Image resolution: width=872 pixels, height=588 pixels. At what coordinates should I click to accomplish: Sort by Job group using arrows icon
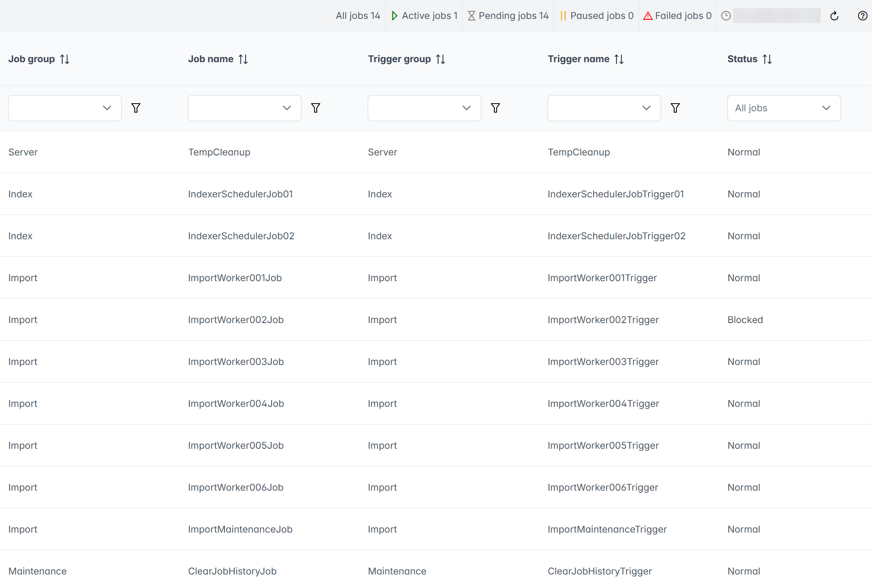[65, 59]
